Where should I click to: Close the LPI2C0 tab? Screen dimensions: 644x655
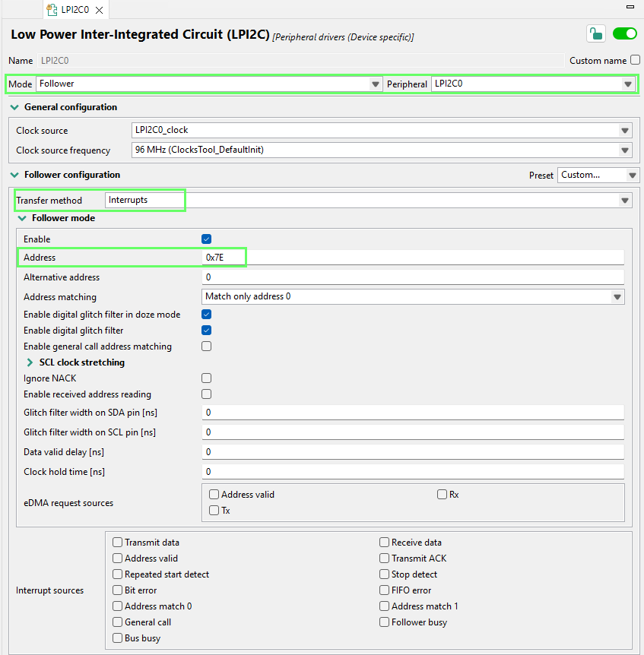tap(99, 10)
